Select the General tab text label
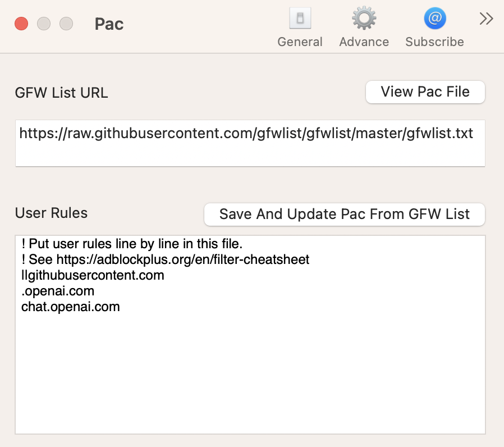Screen dimensions: 504x447 (300, 42)
